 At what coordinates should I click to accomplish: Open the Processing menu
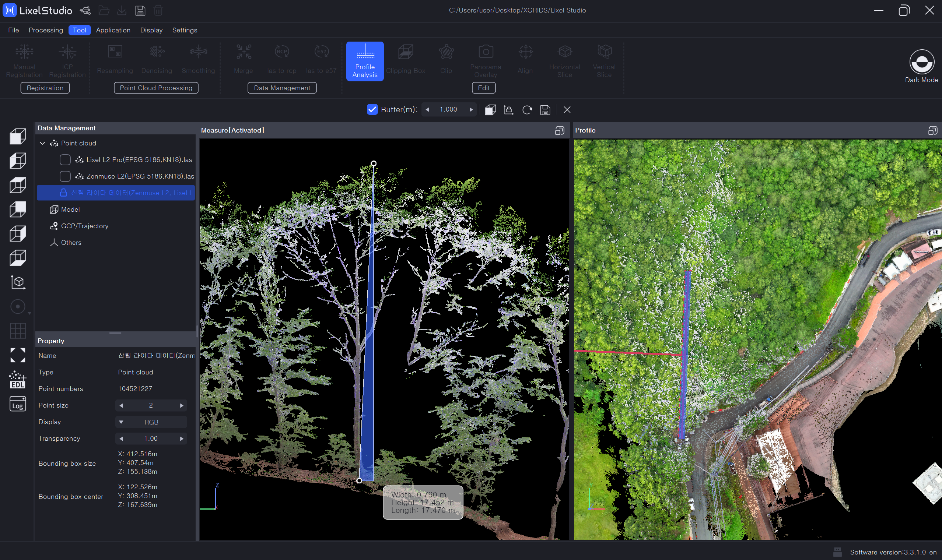(x=46, y=30)
